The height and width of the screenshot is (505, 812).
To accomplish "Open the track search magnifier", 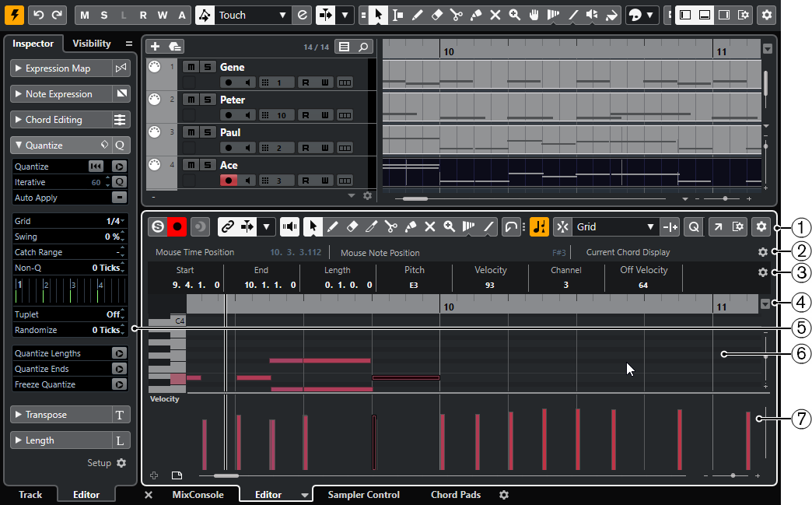I will [x=363, y=47].
